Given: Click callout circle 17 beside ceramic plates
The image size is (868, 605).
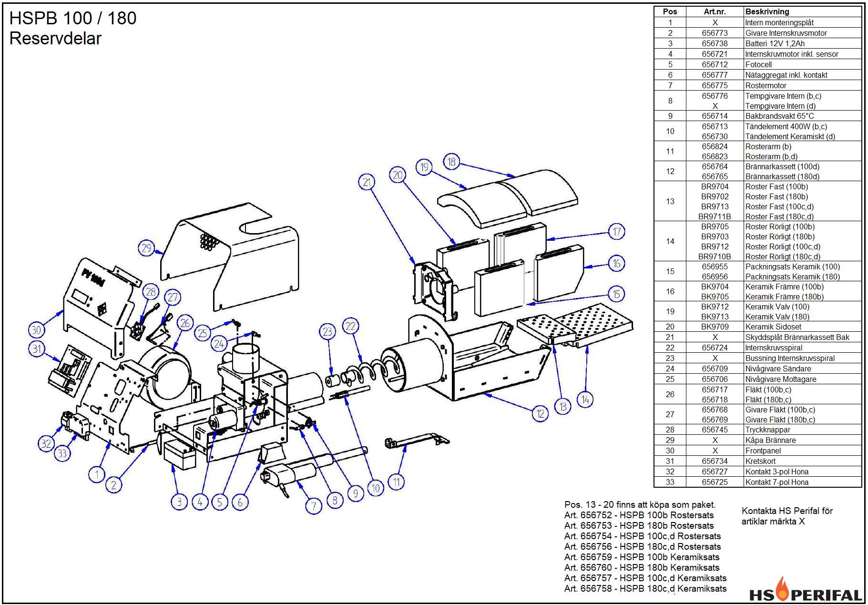Looking at the screenshot, I should [x=617, y=232].
